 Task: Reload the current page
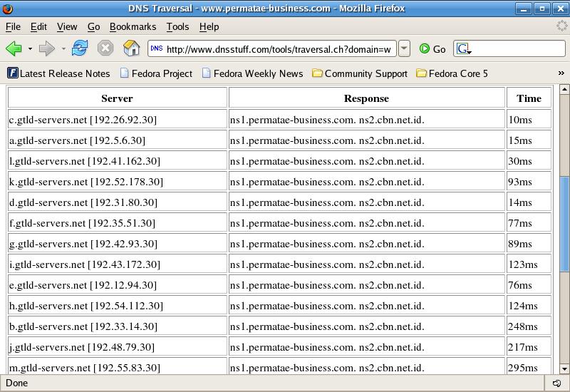pos(80,48)
